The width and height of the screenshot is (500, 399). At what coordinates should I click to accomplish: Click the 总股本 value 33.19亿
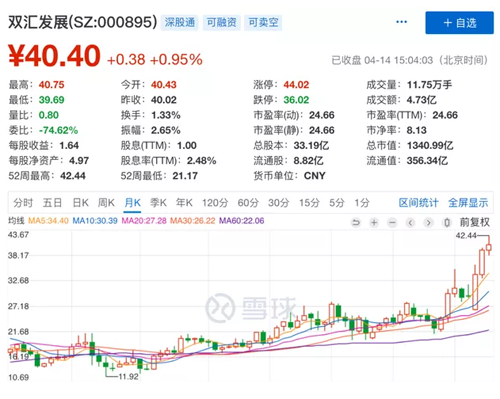tap(311, 145)
